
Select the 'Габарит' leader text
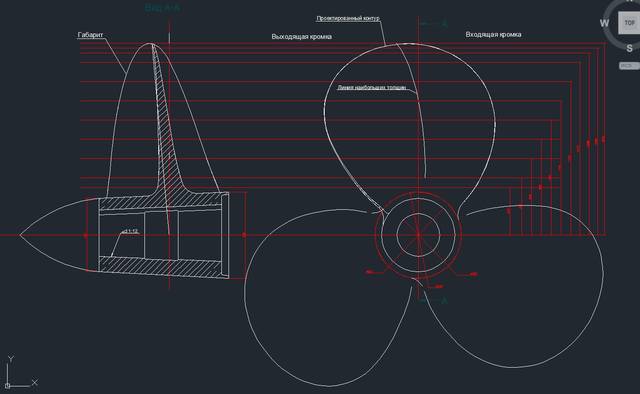tap(90, 35)
